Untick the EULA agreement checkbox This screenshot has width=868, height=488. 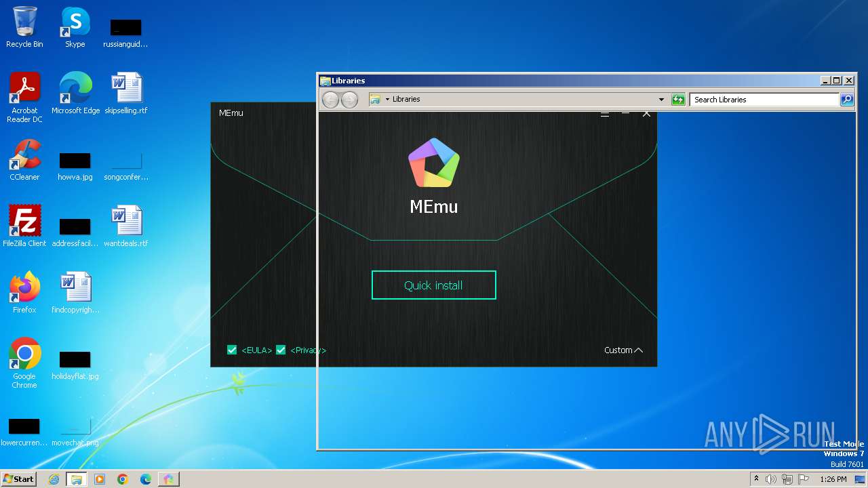232,350
